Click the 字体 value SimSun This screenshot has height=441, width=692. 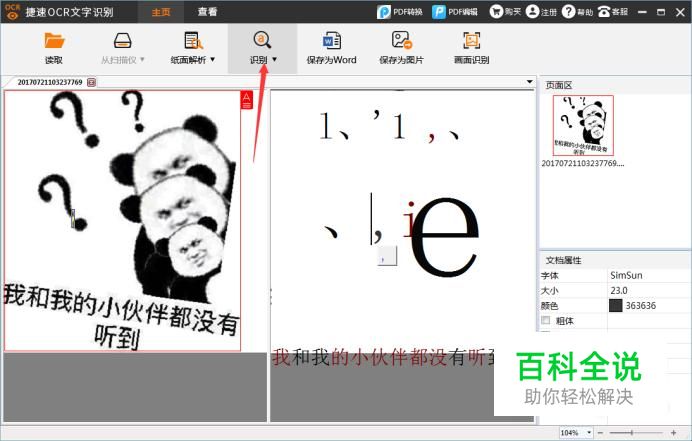626,275
